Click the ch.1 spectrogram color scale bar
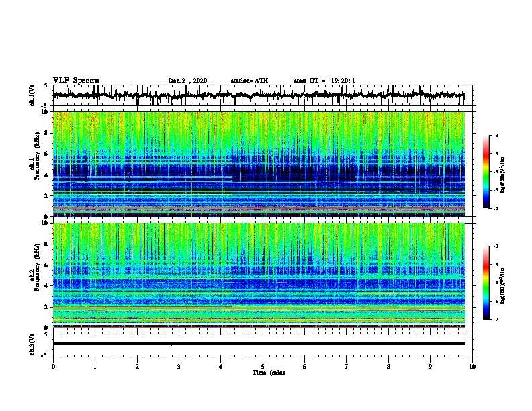The image size is (532, 411). (486, 172)
